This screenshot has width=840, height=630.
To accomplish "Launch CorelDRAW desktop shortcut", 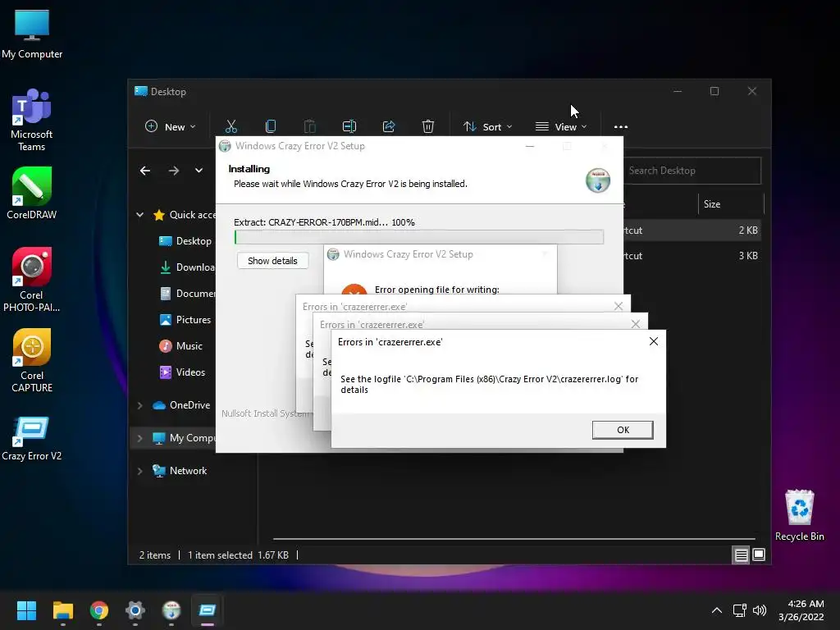I will [x=32, y=194].
